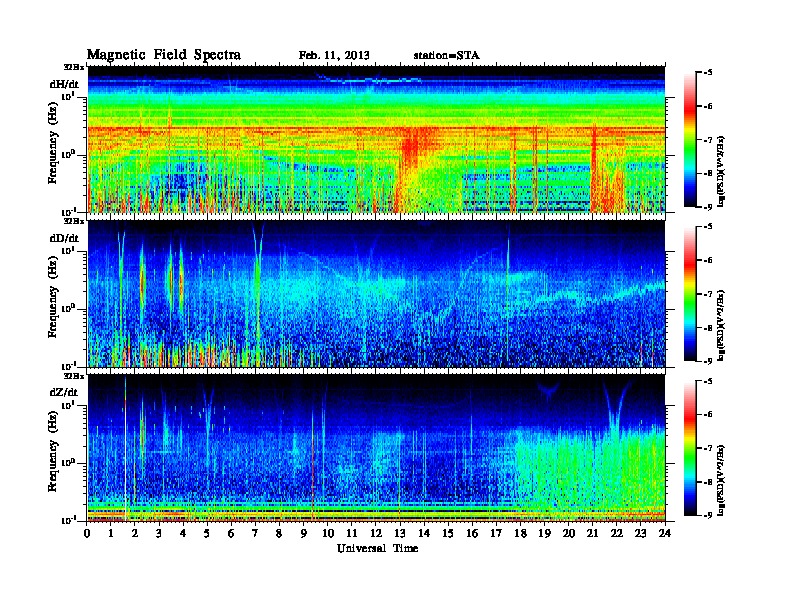Click the dH/dt panel color bar

pos(690,139)
